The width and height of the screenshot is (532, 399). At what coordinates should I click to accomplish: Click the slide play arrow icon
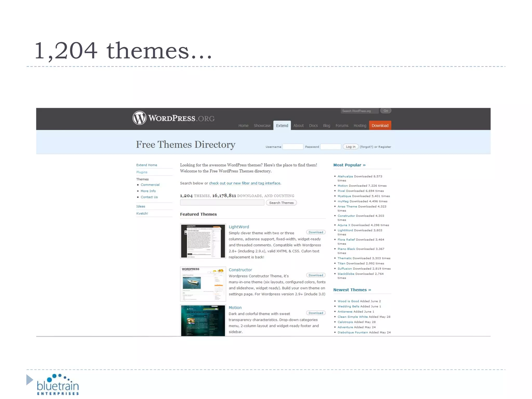pyautogui.click(x=30, y=380)
